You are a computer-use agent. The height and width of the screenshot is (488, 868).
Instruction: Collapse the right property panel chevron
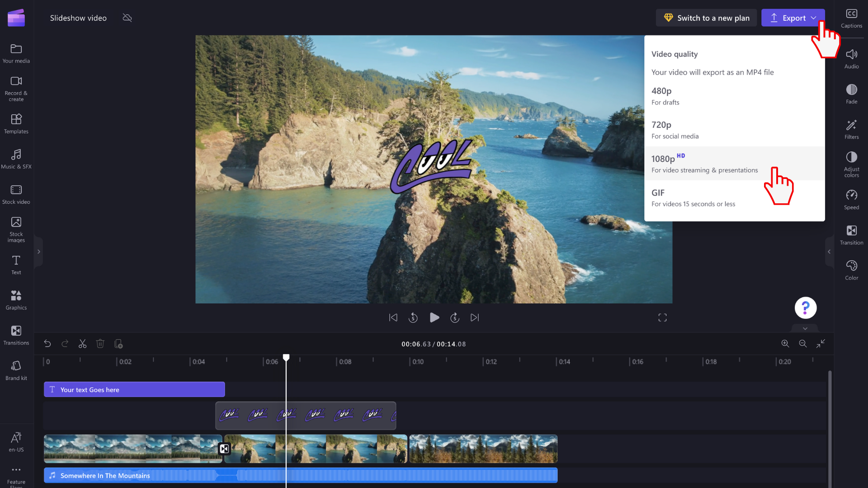pos(829,252)
